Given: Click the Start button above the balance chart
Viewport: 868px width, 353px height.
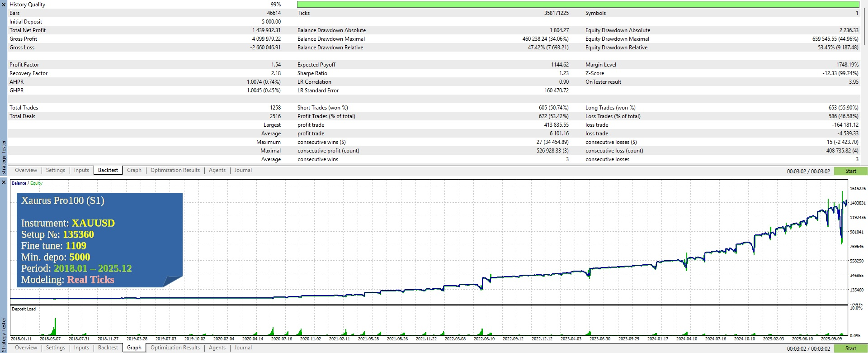Looking at the screenshot, I should click(x=850, y=171).
